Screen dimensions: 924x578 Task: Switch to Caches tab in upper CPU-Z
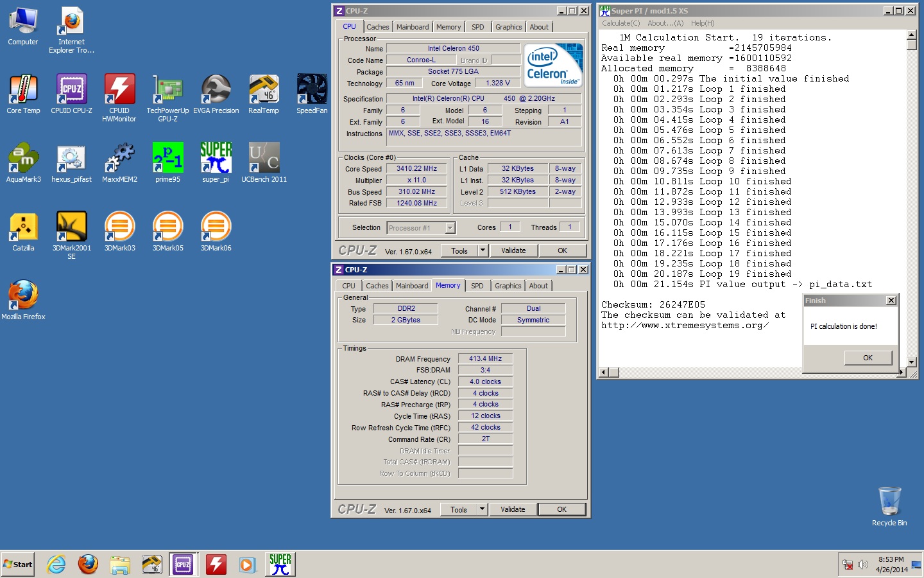377,27
